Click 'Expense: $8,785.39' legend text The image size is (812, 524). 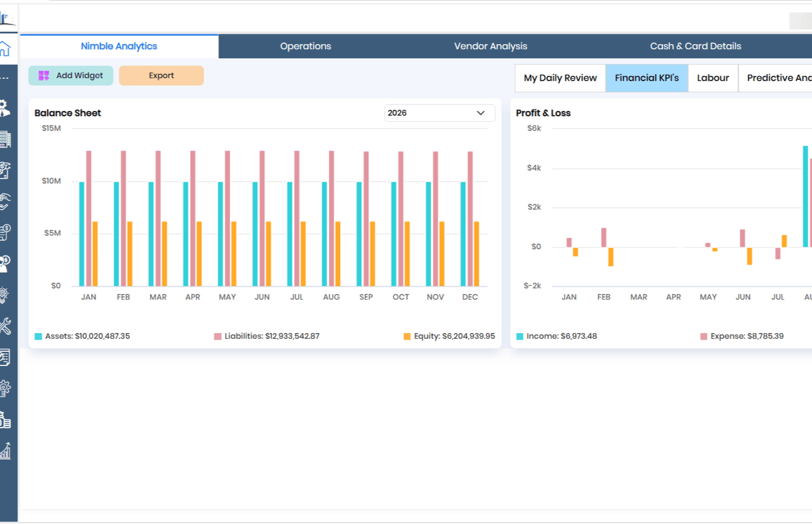click(747, 337)
